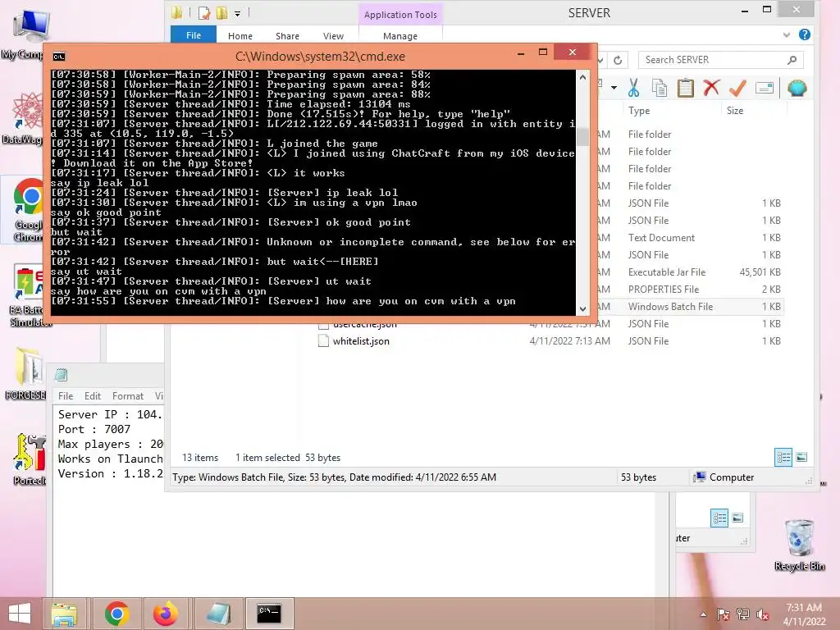840x630 pixels.
Task: Expand the ribbon with the chevron arrow
Action: (x=786, y=34)
